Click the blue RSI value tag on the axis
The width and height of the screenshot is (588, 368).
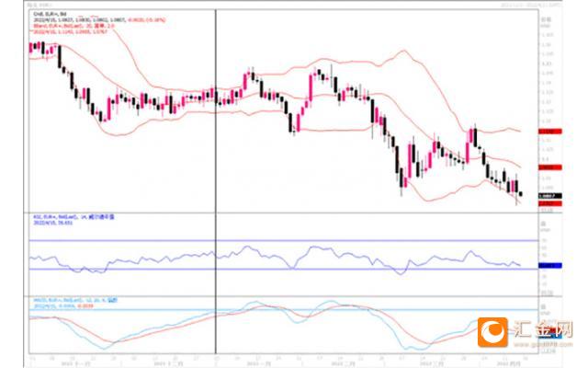(x=549, y=266)
